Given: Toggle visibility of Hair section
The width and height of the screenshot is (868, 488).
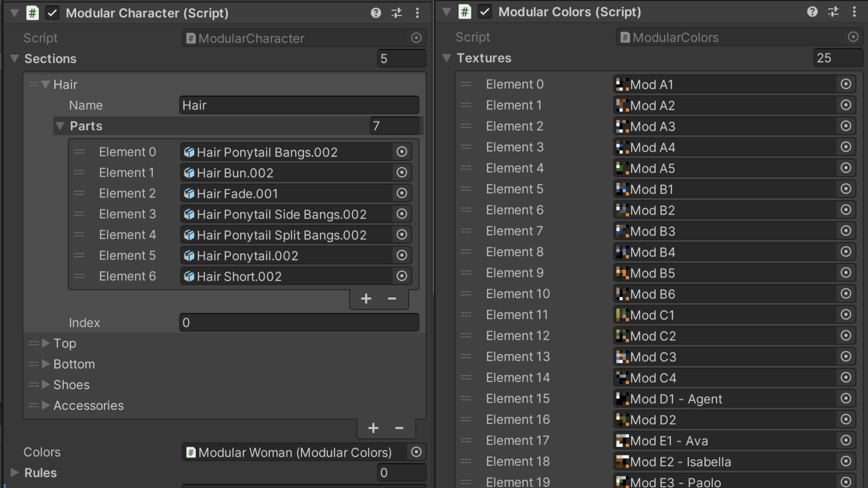Looking at the screenshot, I should pyautogui.click(x=47, y=84).
